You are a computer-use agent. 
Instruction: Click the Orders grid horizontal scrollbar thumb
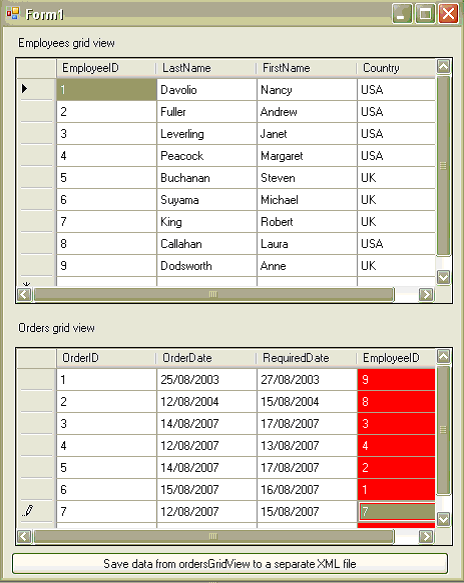[213, 536]
